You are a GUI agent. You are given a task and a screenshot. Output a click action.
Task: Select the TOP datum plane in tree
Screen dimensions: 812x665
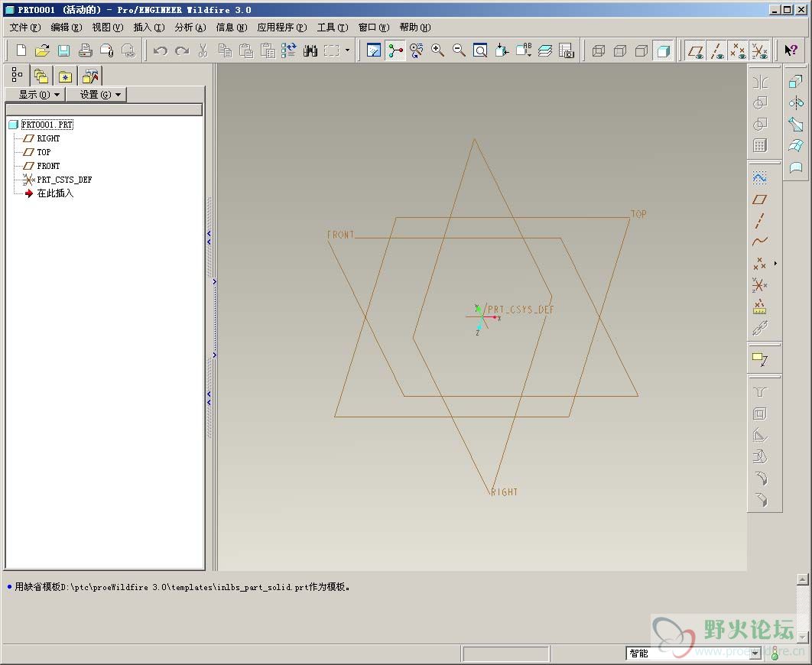44,152
